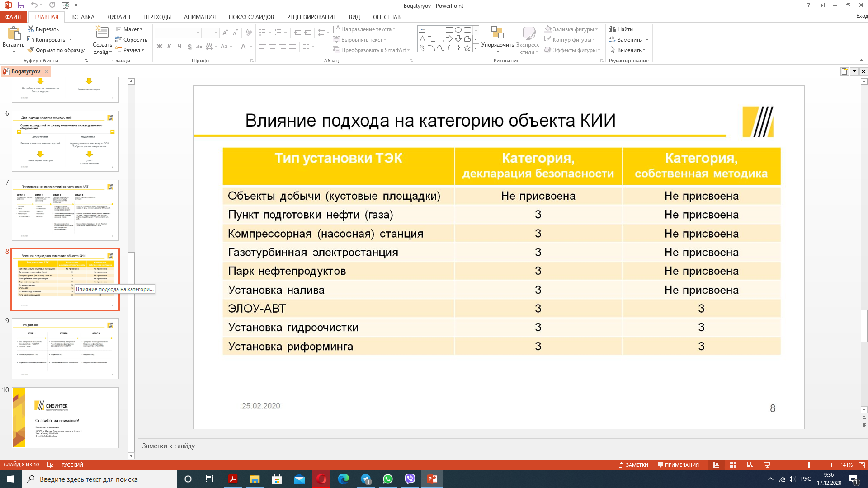Click Reset (Сбросить) button
The image size is (868, 488).
pyautogui.click(x=131, y=39)
